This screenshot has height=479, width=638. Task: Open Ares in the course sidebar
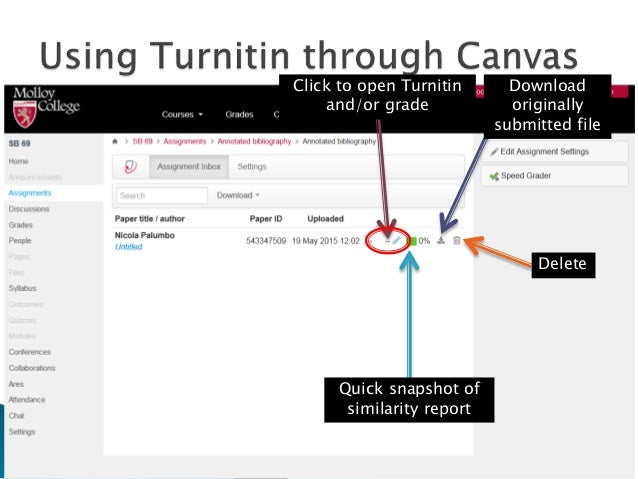pos(16,384)
